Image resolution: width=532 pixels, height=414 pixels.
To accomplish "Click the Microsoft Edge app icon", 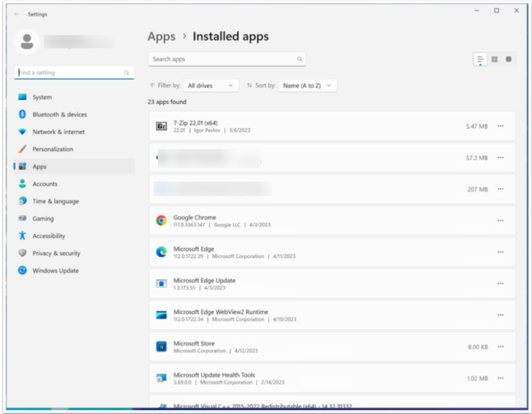I will click(x=162, y=252).
